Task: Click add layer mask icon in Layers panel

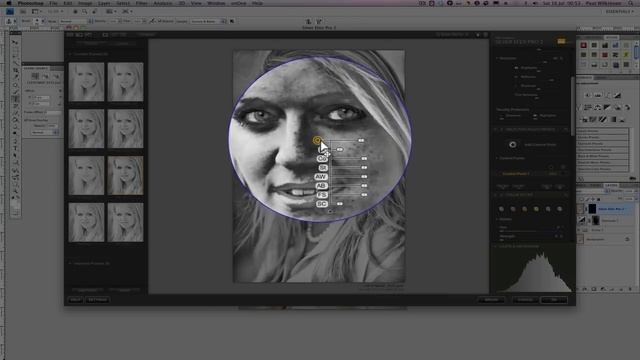Action: click(594, 288)
